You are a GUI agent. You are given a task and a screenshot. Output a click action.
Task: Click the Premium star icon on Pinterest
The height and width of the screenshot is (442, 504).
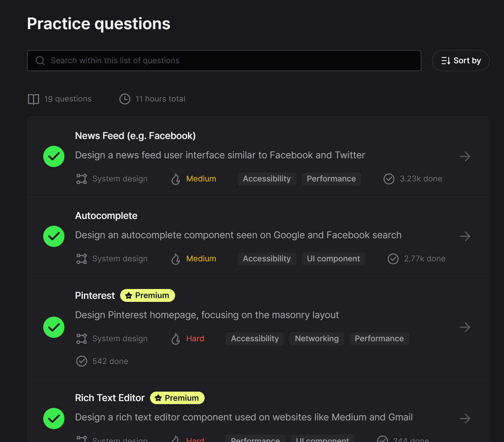[128, 295]
